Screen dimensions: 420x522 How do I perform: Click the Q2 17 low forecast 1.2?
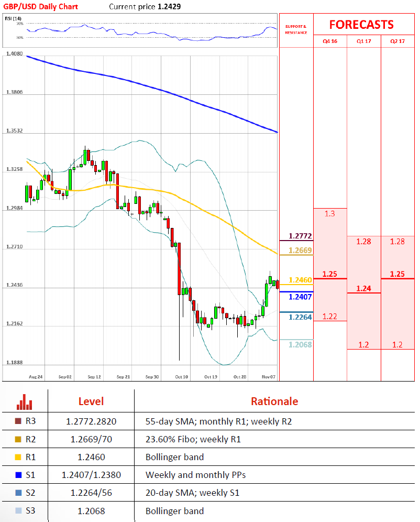click(x=397, y=344)
